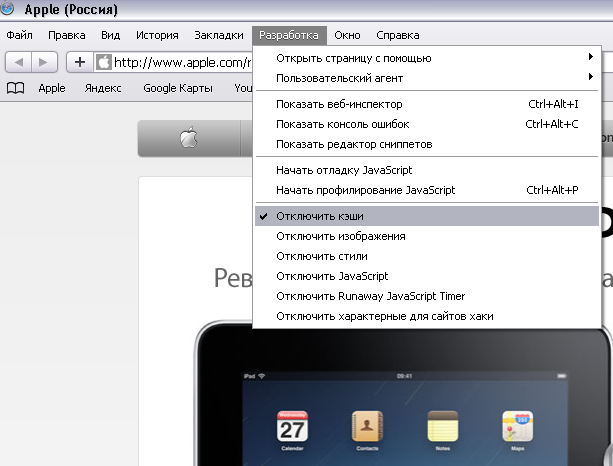Open the Яндекс bookmark
613x466 pixels.
point(103,88)
